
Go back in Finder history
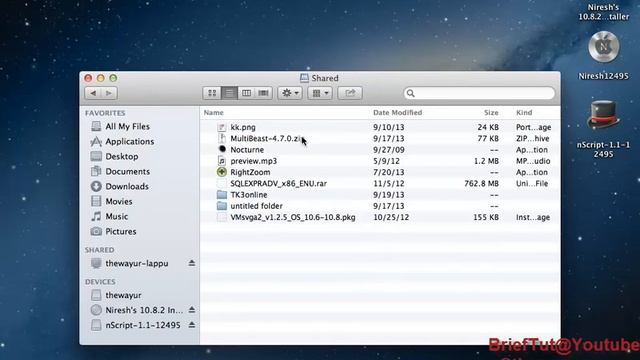click(x=93, y=93)
